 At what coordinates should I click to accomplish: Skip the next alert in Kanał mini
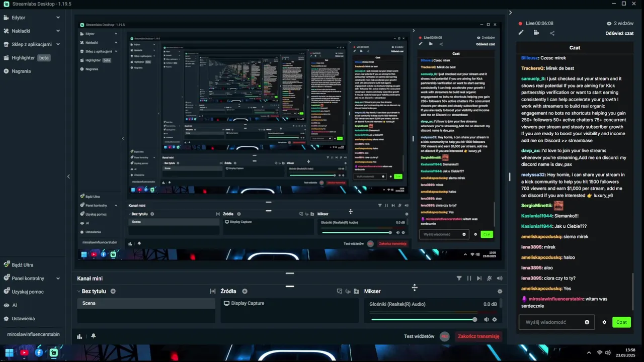click(479, 278)
